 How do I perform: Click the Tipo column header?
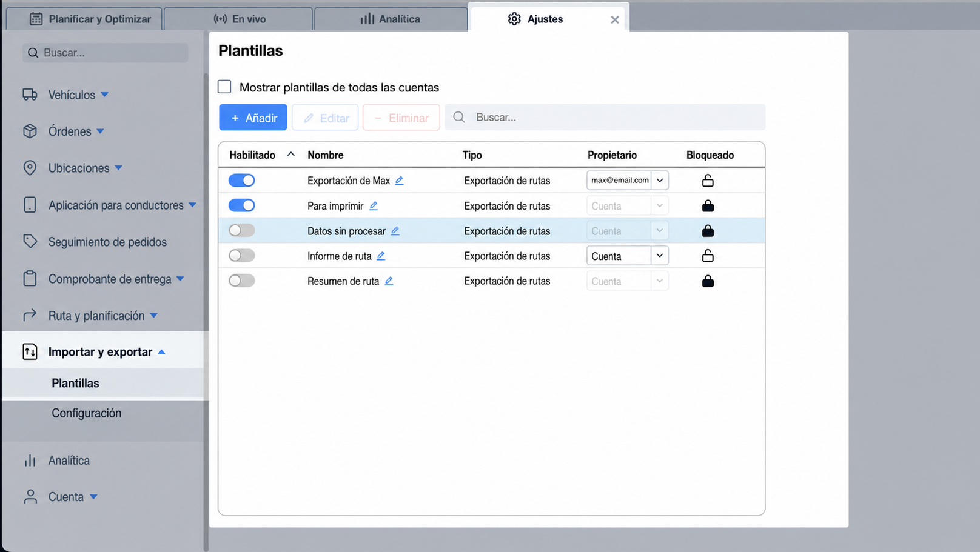pos(472,155)
